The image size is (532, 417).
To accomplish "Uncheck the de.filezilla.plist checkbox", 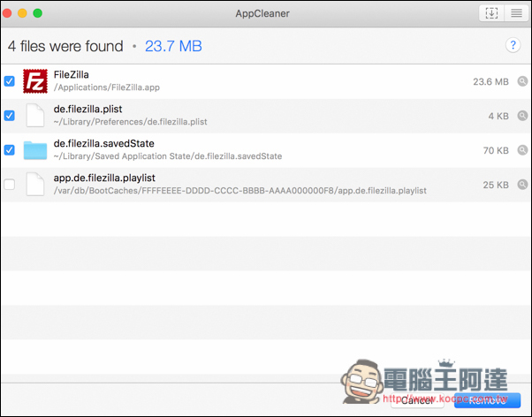I will pos(9,116).
